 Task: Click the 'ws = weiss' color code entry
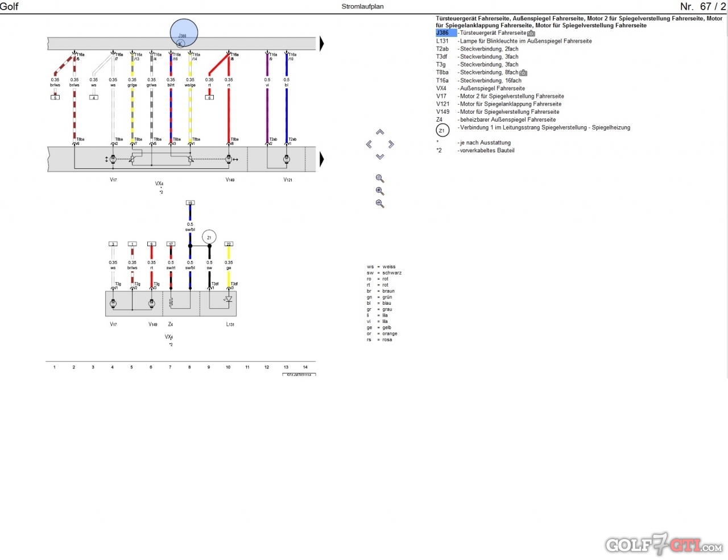point(381,267)
